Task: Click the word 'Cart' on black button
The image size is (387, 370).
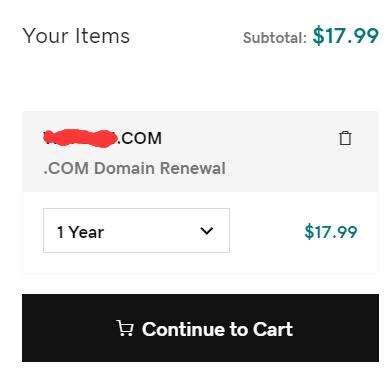Action: tap(273, 329)
